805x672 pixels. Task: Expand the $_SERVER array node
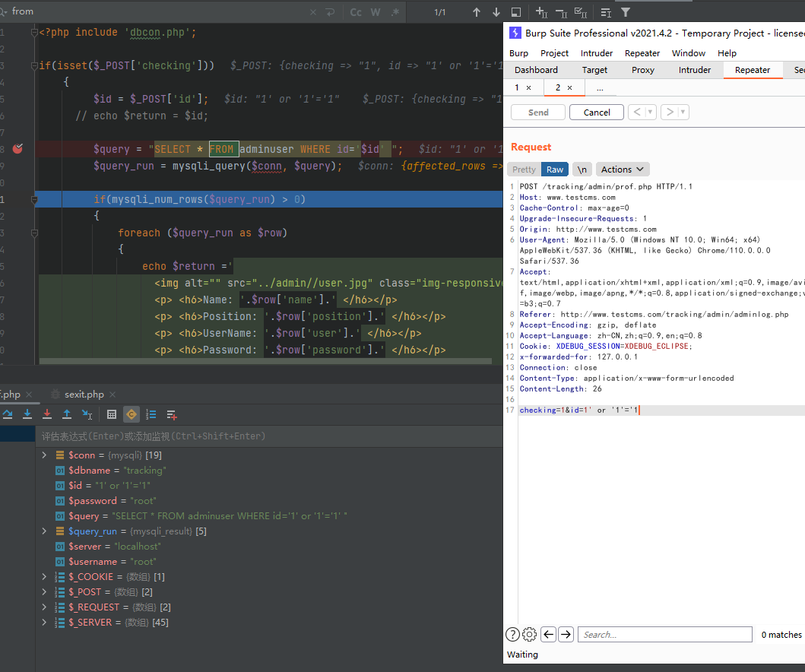click(44, 622)
